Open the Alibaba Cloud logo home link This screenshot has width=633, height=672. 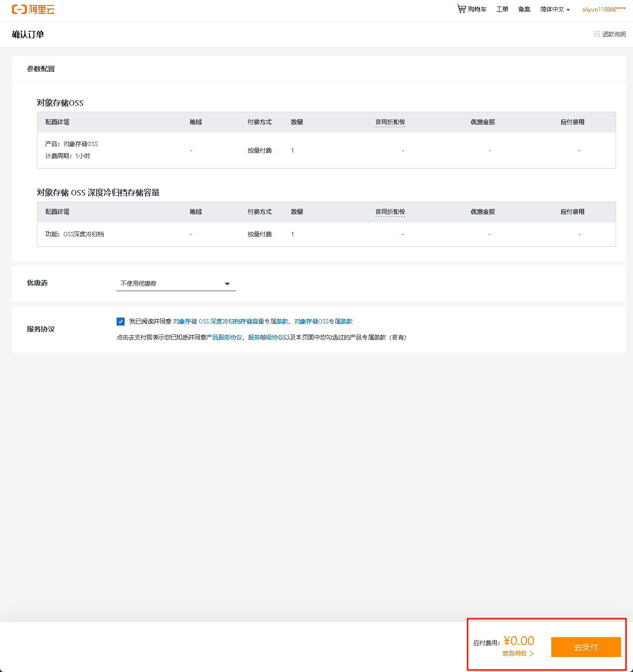(x=33, y=9)
